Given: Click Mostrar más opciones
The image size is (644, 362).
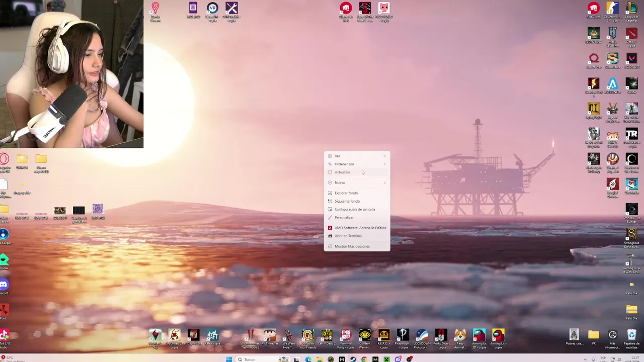Looking at the screenshot, I should coord(357,246).
